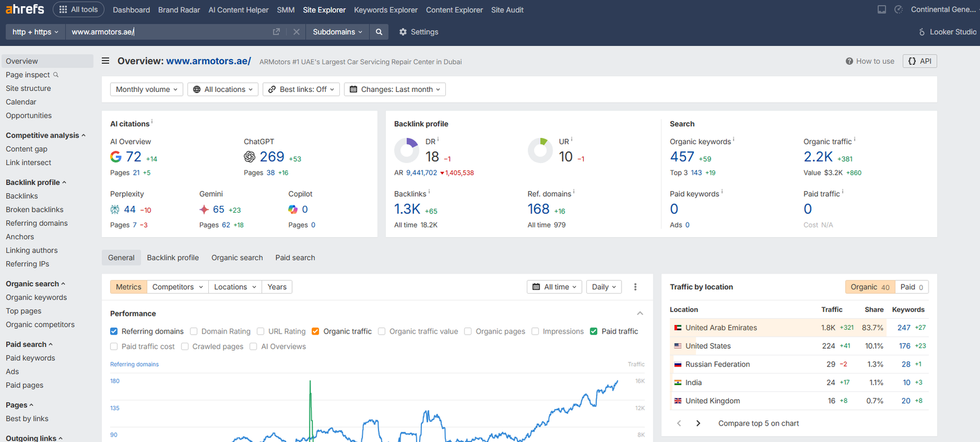Viewport: 980px width, 442px height.
Task: Open the All time date range dropdown
Action: (x=554, y=287)
